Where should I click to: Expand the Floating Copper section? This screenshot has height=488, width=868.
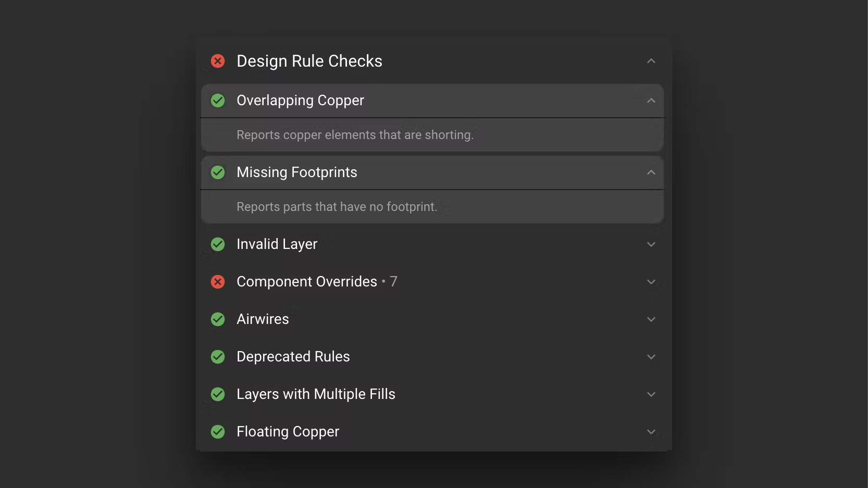click(x=651, y=431)
